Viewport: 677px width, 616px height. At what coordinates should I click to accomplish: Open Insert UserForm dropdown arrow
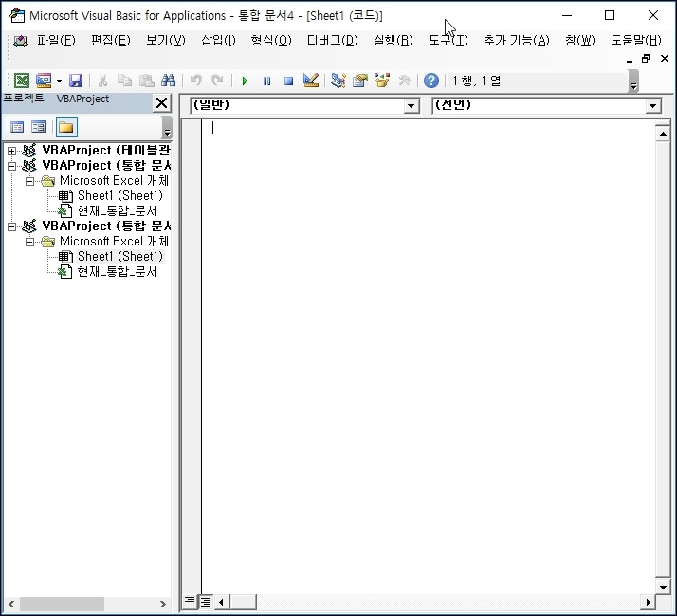click(x=59, y=81)
